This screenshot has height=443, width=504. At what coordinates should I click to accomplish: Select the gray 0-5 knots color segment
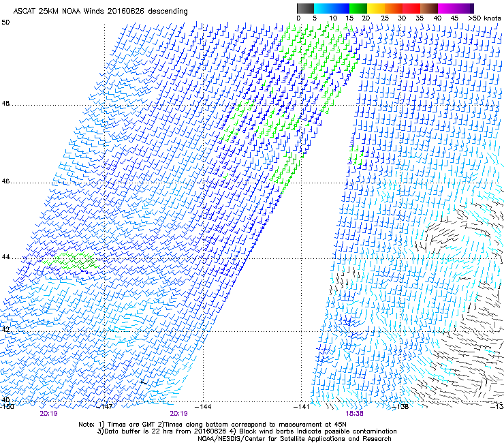click(305, 8)
